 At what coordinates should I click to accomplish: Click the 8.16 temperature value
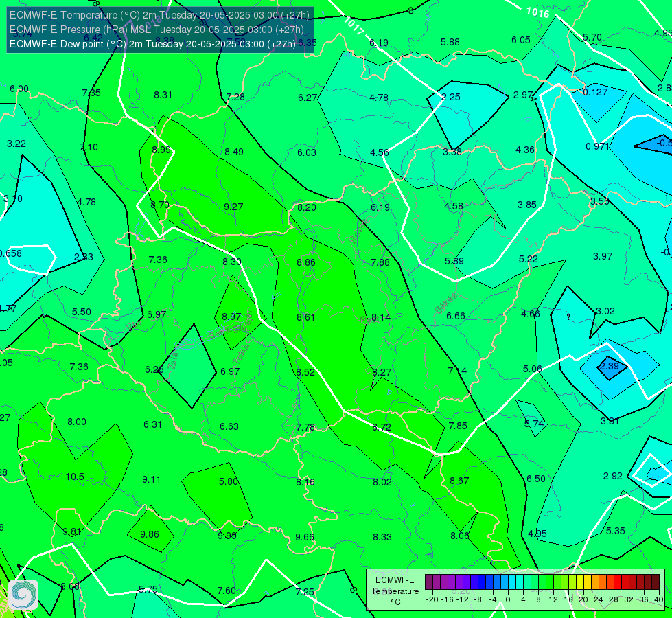(x=305, y=482)
